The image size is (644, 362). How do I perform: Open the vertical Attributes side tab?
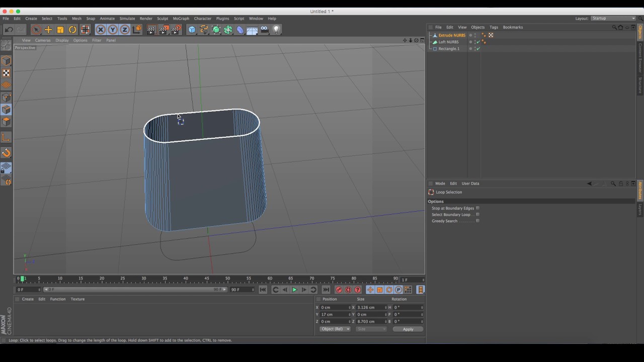click(640, 191)
